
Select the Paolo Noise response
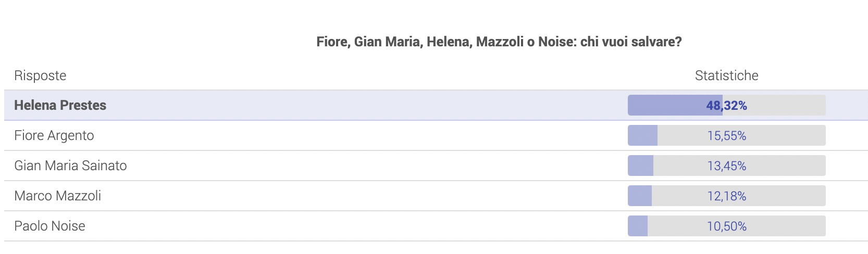pos(436,226)
